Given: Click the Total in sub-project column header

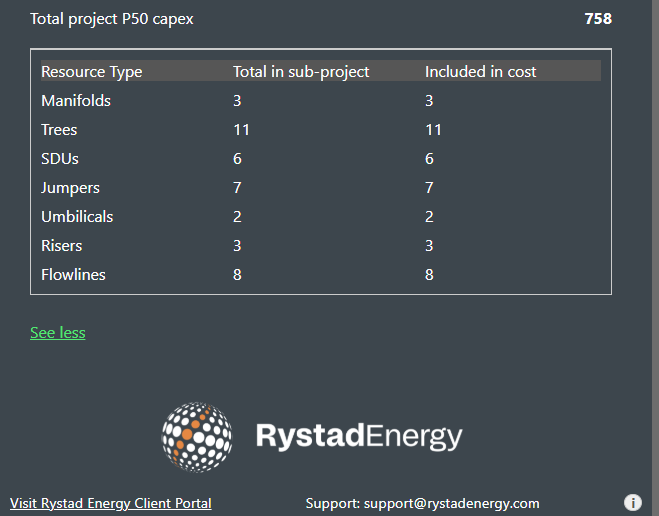Looking at the screenshot, I should click(301, 72).
